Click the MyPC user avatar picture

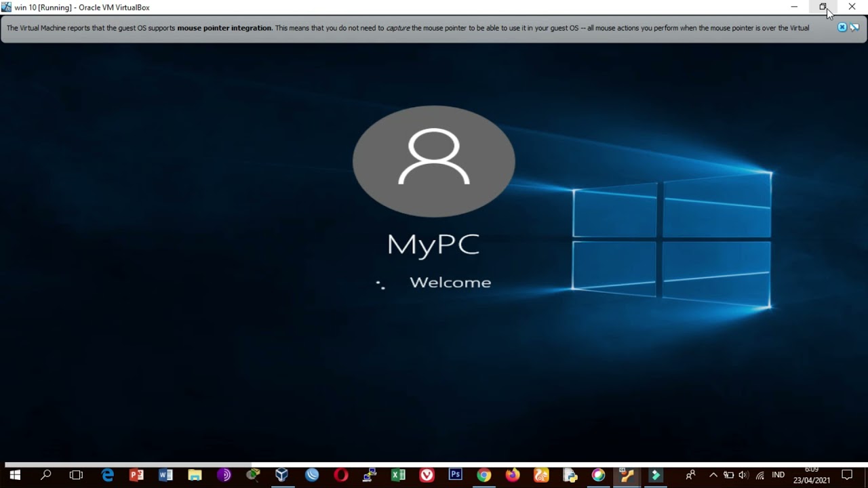(x=434, y=161)
